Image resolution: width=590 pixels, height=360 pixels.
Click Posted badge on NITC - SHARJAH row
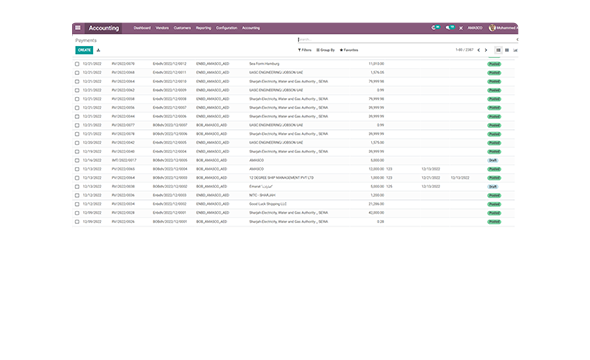pos(494,196)
